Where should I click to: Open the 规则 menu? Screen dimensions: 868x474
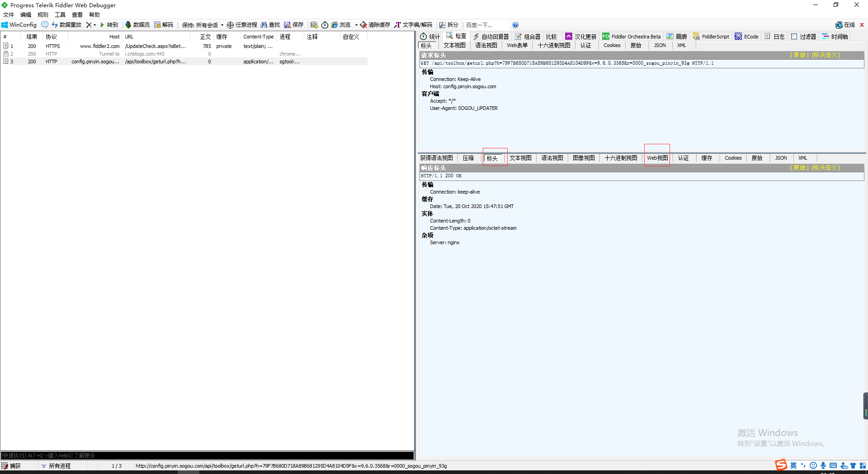43,14
